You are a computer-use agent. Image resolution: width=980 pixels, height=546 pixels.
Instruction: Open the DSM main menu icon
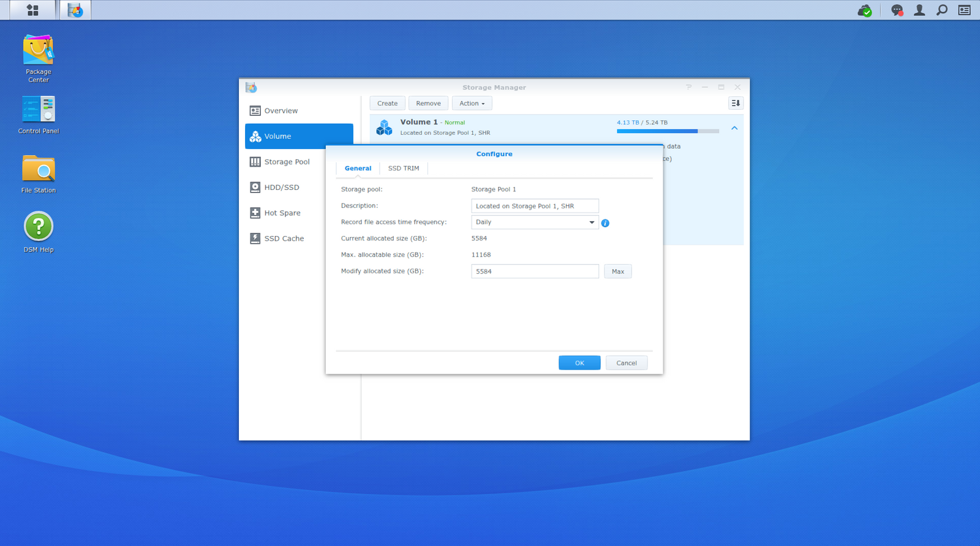32,10
